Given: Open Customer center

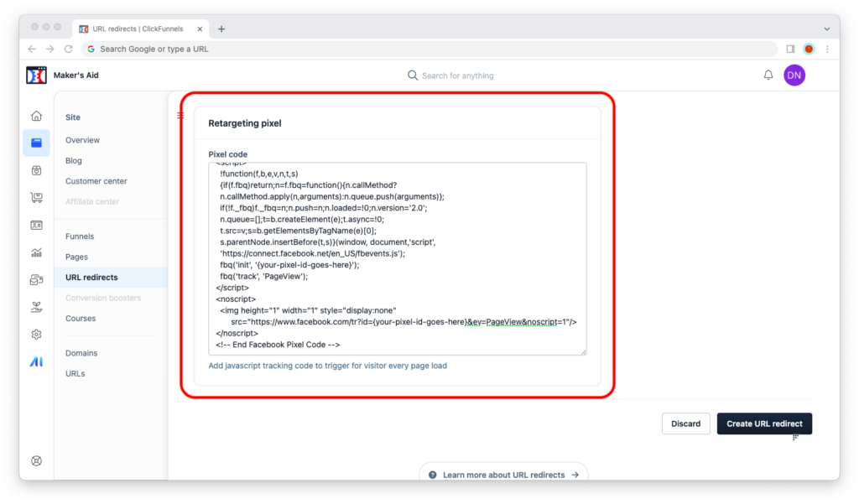Looking at the screenshot, I should pos(96,181).
